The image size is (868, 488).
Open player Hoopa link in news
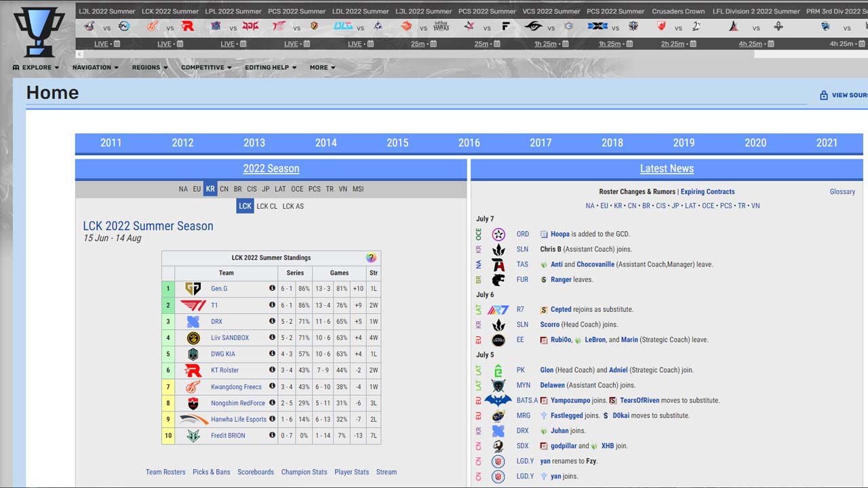click(560, 234)
